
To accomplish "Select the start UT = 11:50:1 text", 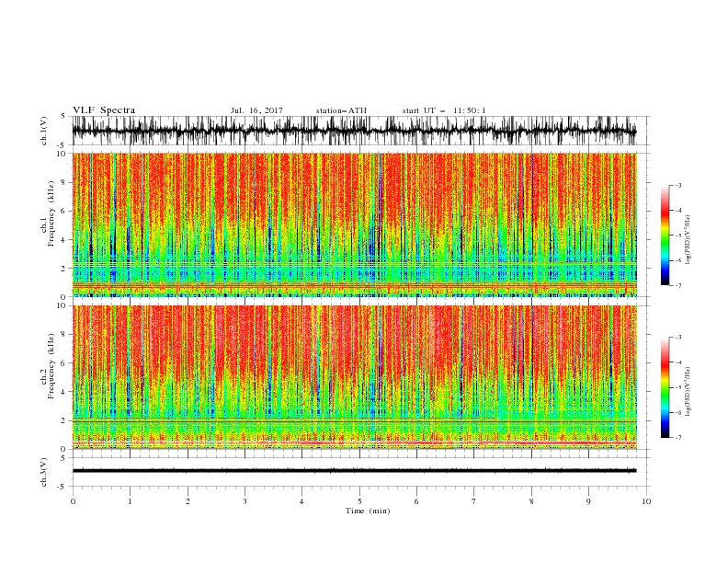I will tap(444, 110).
